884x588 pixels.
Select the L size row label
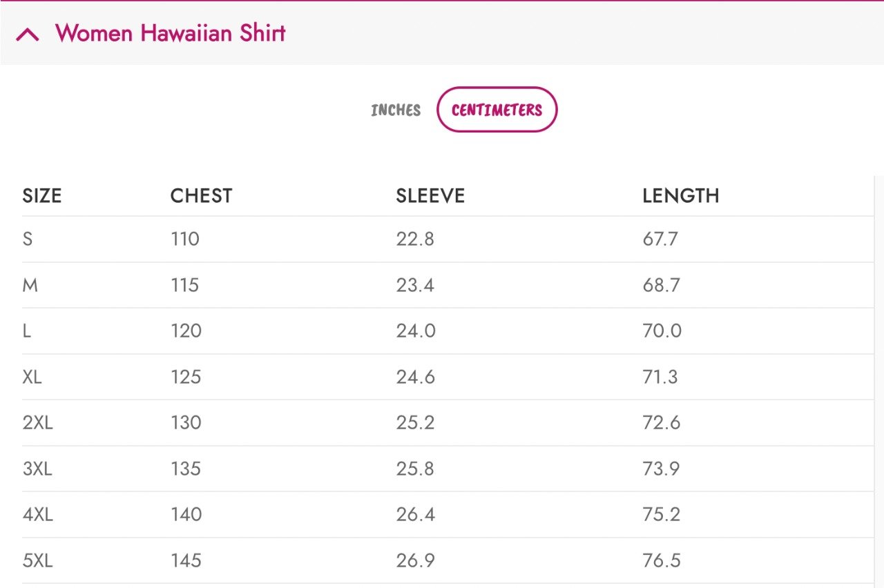(27, 331)
